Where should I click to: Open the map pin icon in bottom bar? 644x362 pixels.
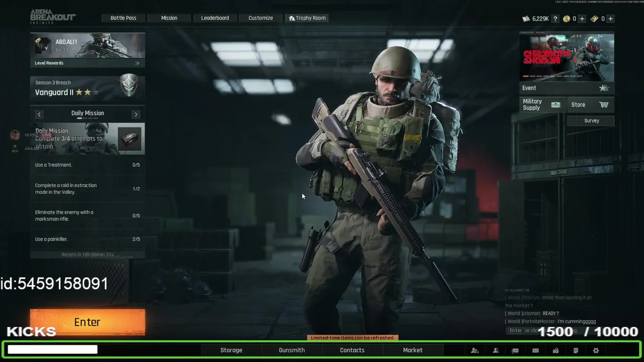pyautogui.click(x=555, y=350)
